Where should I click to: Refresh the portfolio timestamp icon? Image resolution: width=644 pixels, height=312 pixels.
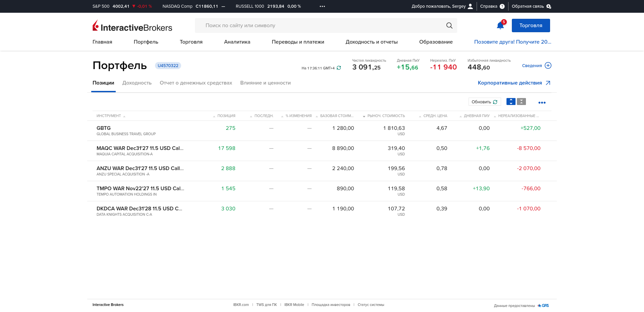(x=339, y=68)
